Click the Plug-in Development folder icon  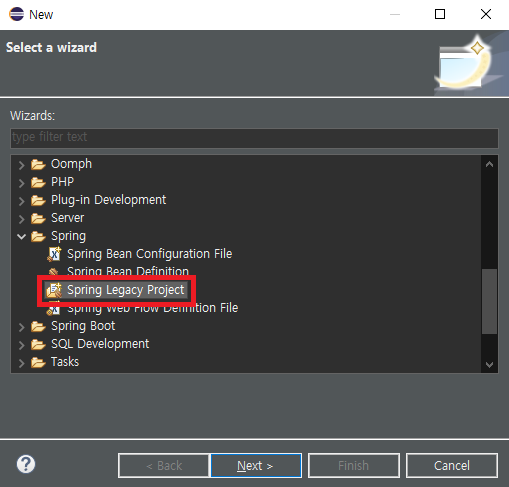[x=38, y=200]
